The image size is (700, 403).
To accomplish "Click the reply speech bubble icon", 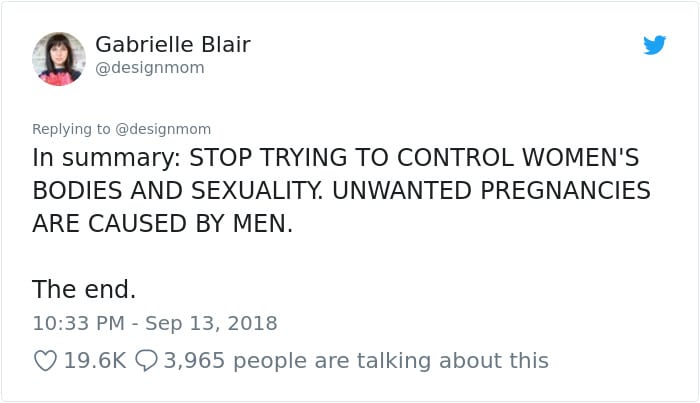I will [x=145, y=361].
